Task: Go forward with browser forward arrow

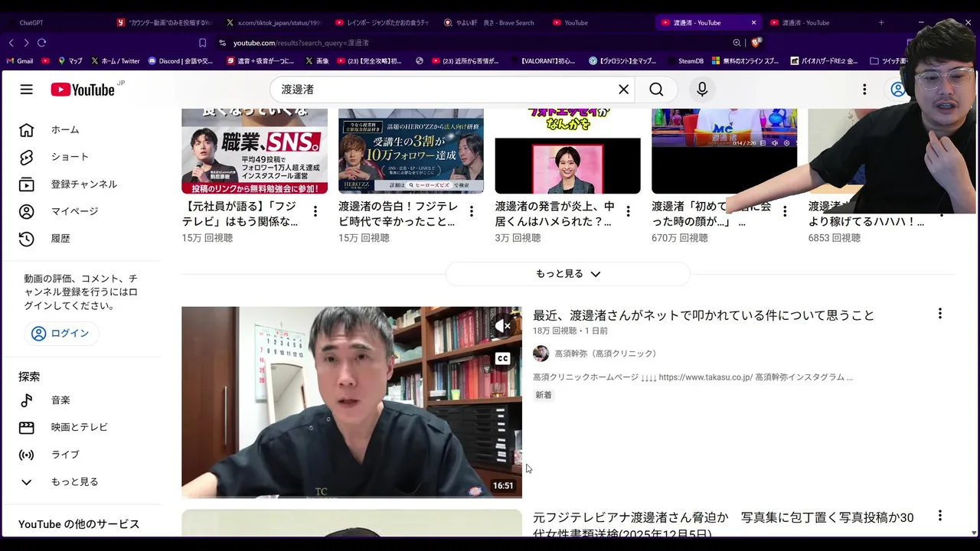Action: tap(26, 43)
